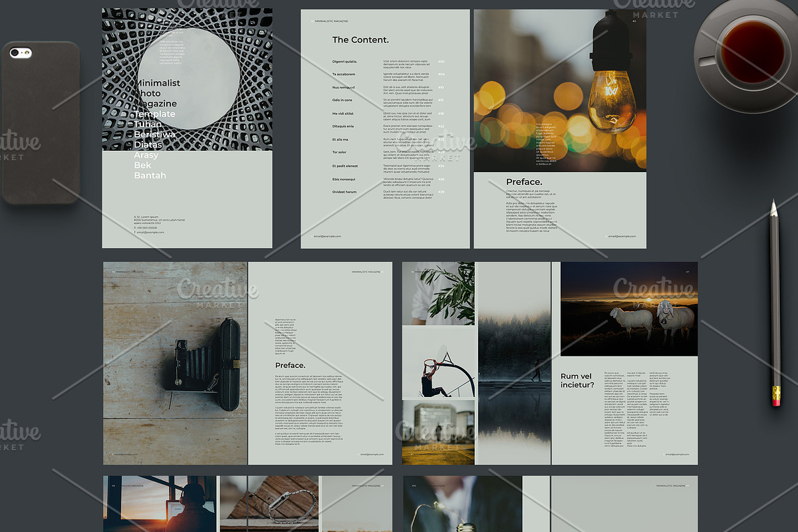798x532 pixels.
Task: Click the word "Template" on the cover
Action: 155,114
